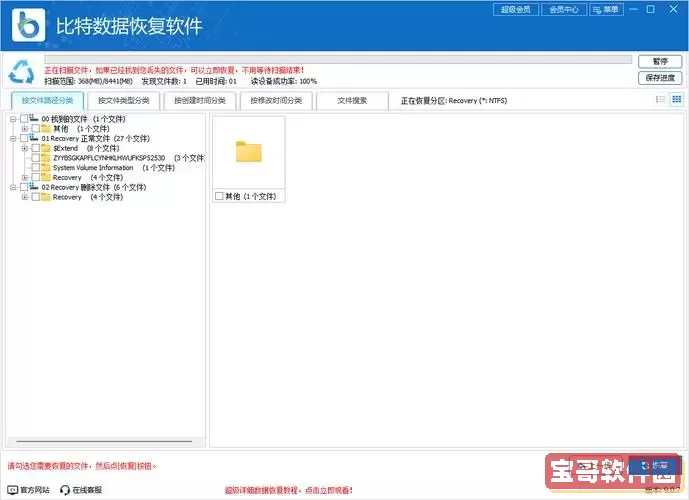Click the drive icon beside 01 Recovery 正常文件
689x500 pixels.
(x=34, y=138)
